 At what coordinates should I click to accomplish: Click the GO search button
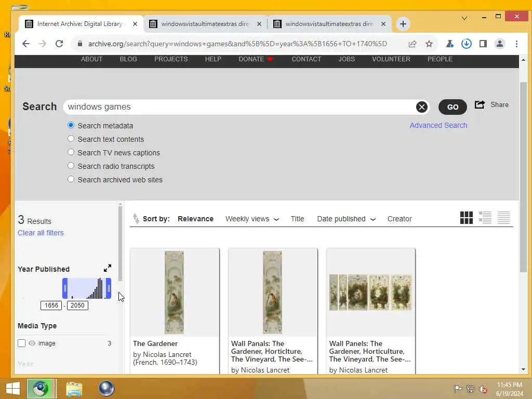point(453,107)
